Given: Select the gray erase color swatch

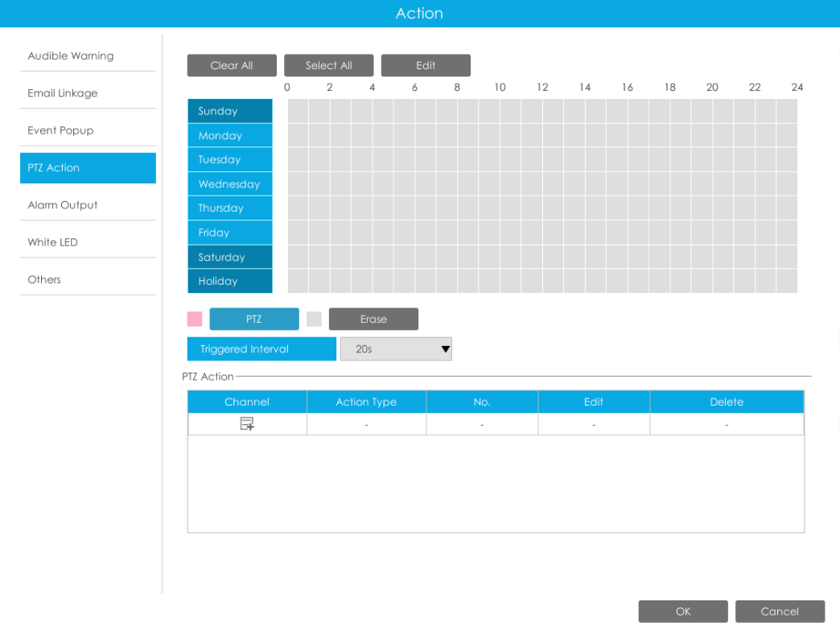Looking at the screenshot, I should [x=314, y=319].
